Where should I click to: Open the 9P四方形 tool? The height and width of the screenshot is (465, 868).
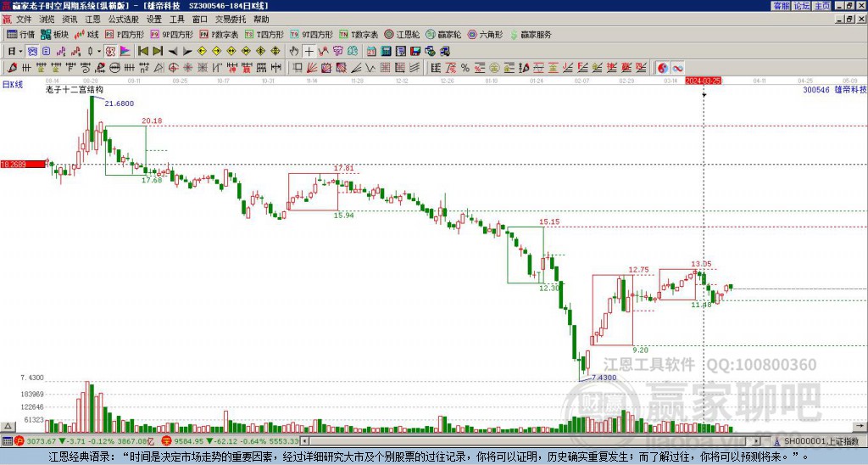click(171, 34)
